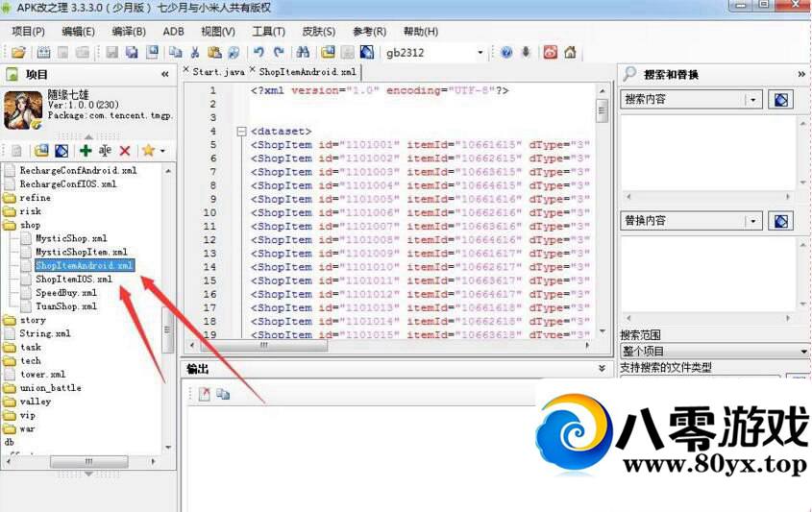Select ShopItemIOS.xml in the project tree
The image size is (812, 512).
tap(74, 279)
